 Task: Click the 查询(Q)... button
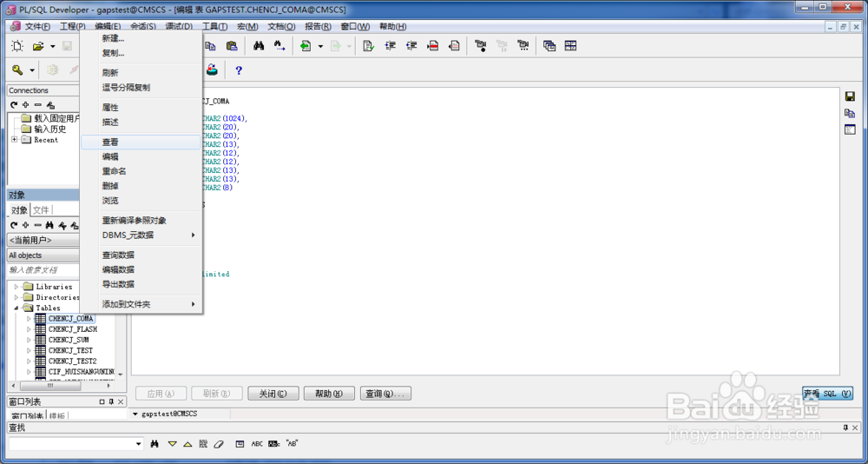click(x=385, y=394)
